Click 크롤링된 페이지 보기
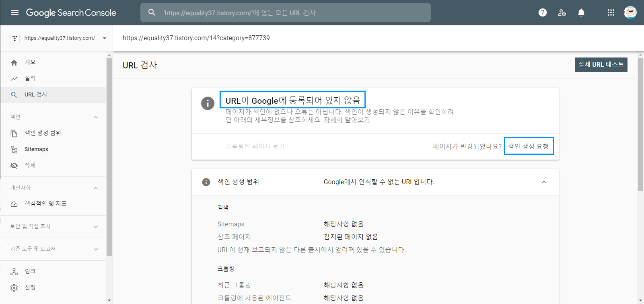Image resolution: width=644 pixels, height=304 pixels. point(255,146)
